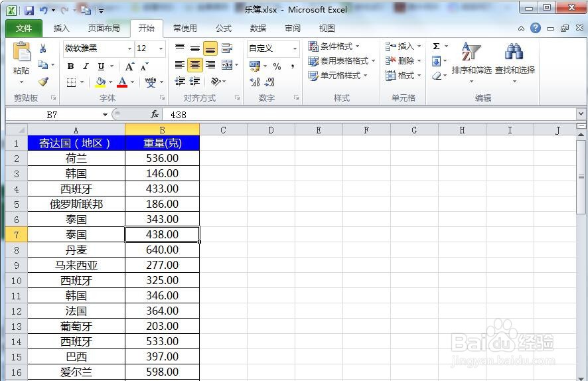
Task: Align text to top of cell
Action: point(180,48)
